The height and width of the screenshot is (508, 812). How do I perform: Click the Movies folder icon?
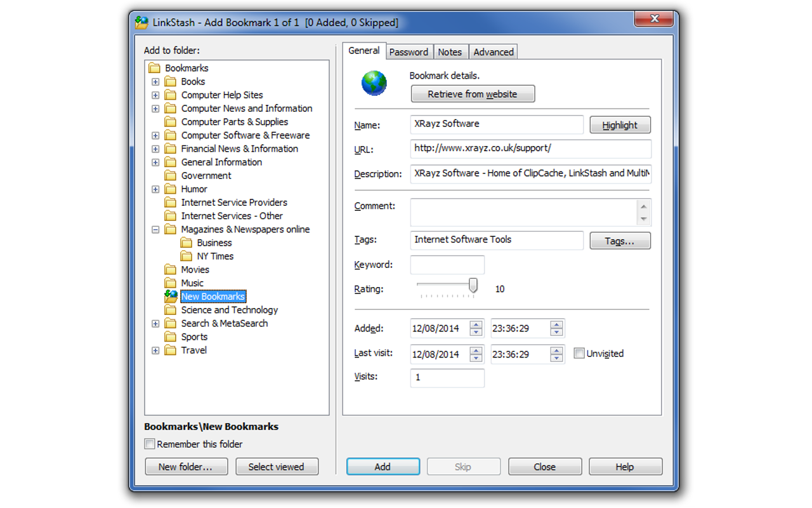[169, 269]
